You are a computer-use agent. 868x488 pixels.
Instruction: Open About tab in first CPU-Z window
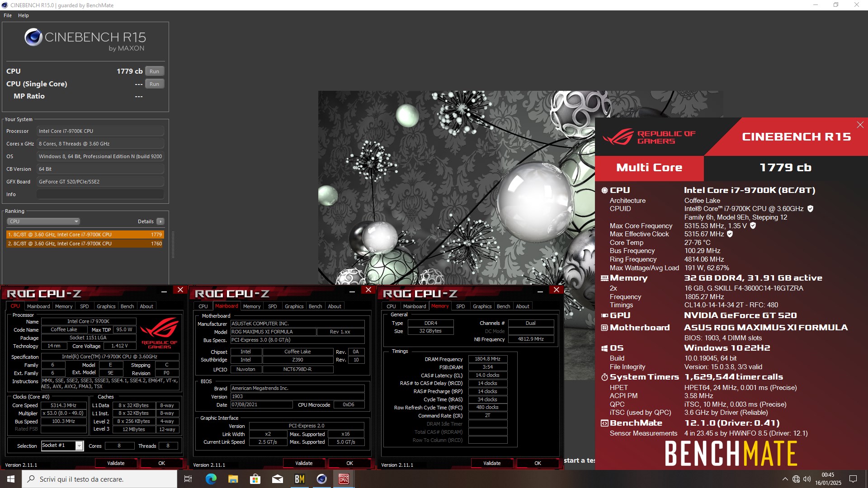[146, 306]
